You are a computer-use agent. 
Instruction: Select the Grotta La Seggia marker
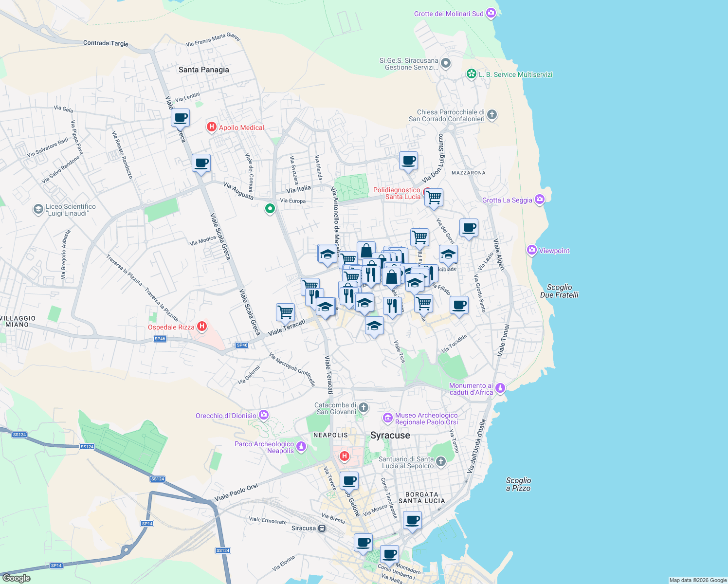539,199
